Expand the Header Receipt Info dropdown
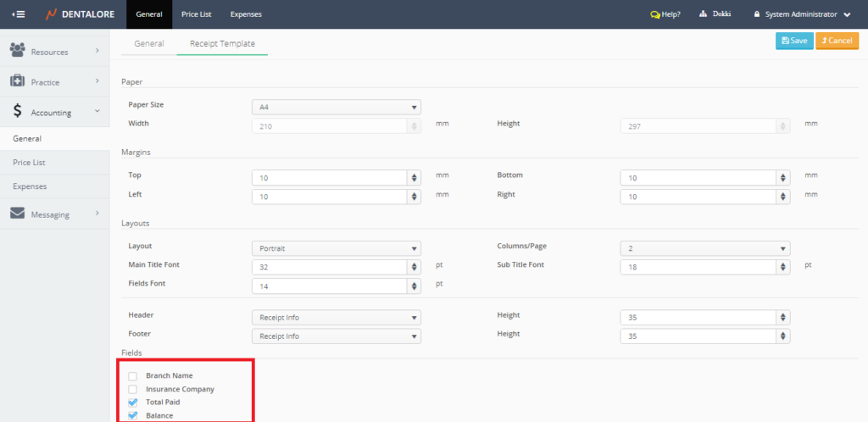The image size is (868, 422). (336, 318)
